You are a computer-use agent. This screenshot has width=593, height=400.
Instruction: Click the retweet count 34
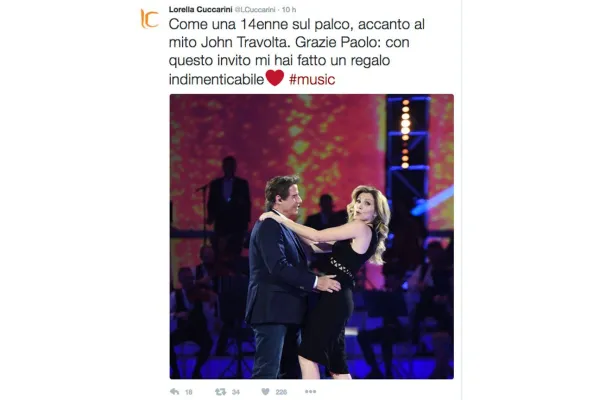[x=236, y=392]
